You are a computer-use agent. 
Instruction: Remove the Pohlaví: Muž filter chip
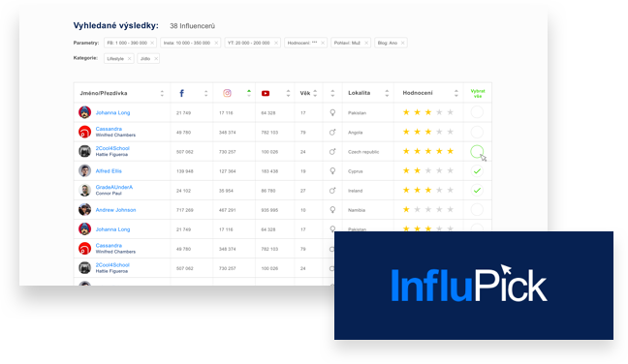pos(366,43)
